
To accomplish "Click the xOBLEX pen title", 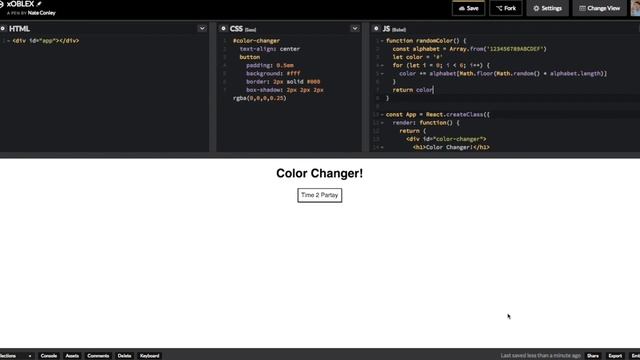I will tap(20, 4).
